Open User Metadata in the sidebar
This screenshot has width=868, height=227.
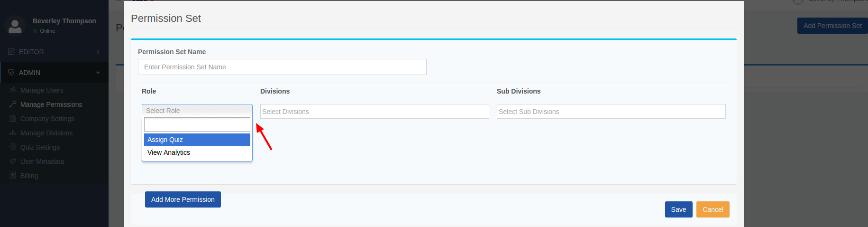(42, 161)
